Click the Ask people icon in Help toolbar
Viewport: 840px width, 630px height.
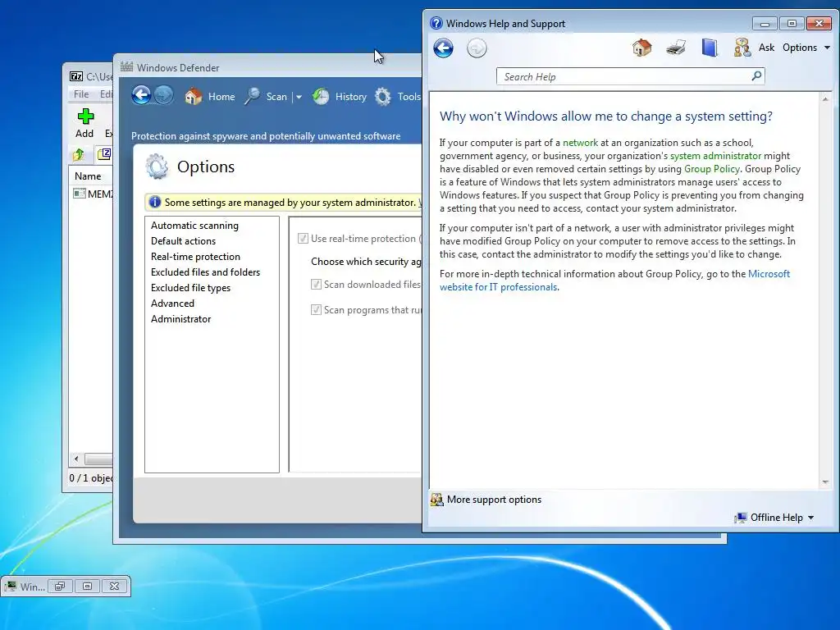742,48
